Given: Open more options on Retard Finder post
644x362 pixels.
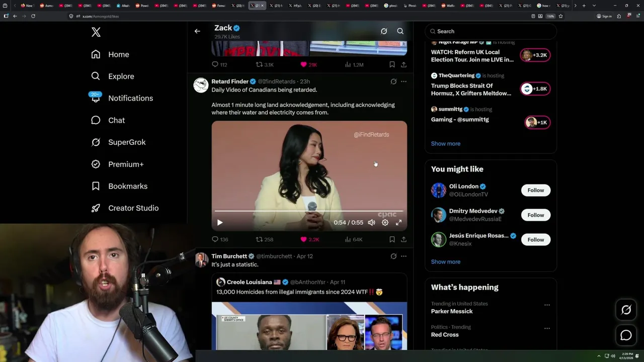Looking at the screenshot, I should tap(404, 81).
